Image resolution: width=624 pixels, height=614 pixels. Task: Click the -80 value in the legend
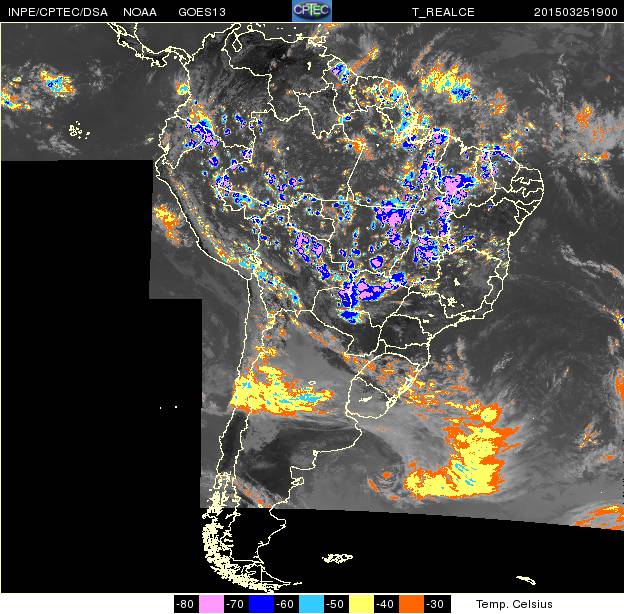point(186,604)
